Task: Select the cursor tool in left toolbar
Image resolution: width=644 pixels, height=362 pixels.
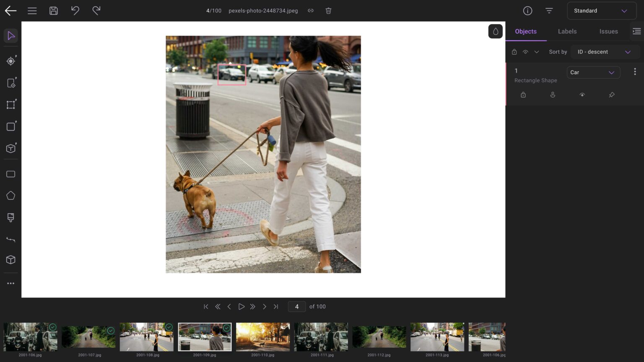Action: [x=11, y=36]
